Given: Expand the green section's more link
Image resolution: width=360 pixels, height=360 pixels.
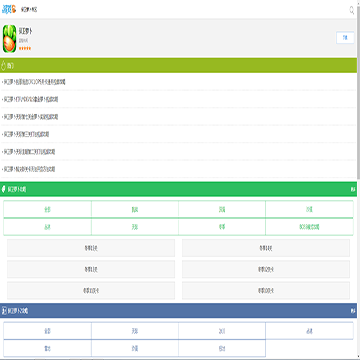Looking at the screenshot, I should [x=353, y=189].
